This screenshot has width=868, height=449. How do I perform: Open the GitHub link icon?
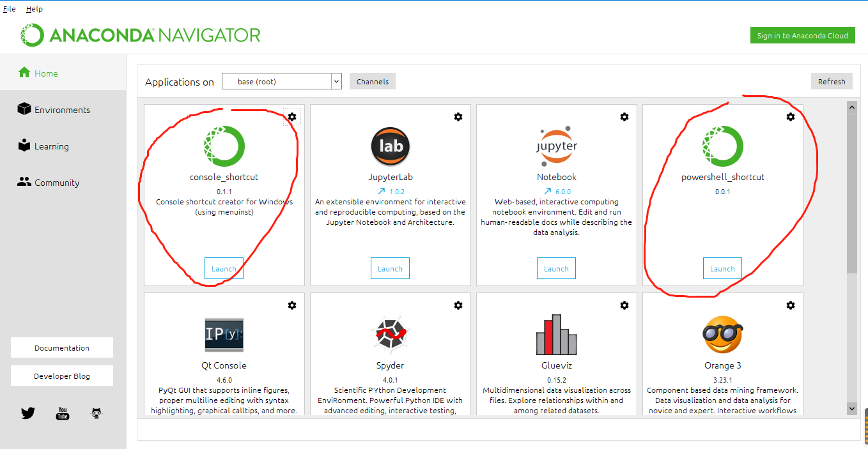97,413
